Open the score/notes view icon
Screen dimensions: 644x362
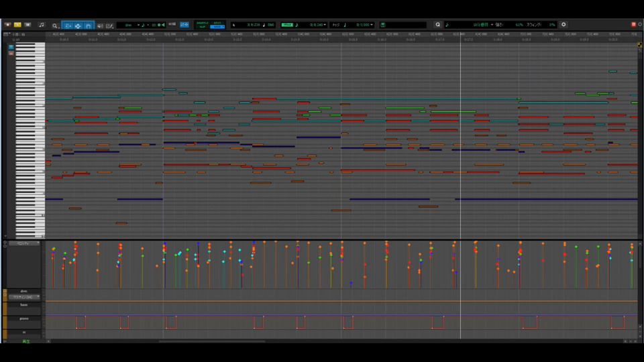click(x=42, y=25)
